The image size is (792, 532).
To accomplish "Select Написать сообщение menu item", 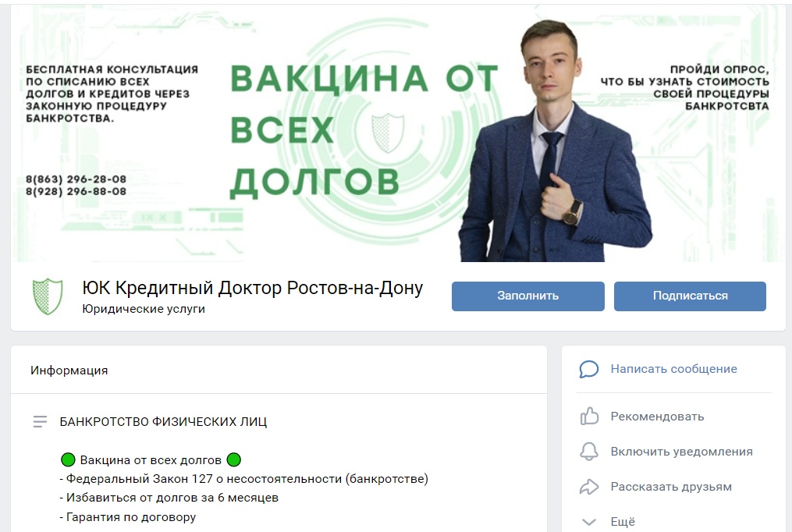I will (x=674, y=369).
